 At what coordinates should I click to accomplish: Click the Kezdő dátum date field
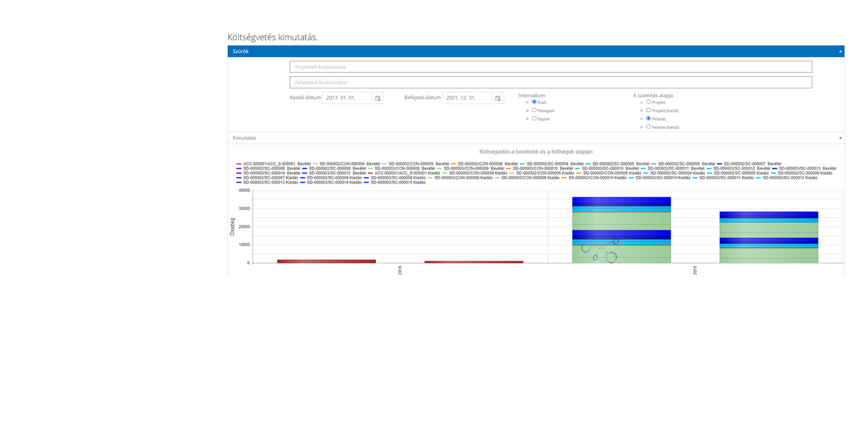pos(347,98)
